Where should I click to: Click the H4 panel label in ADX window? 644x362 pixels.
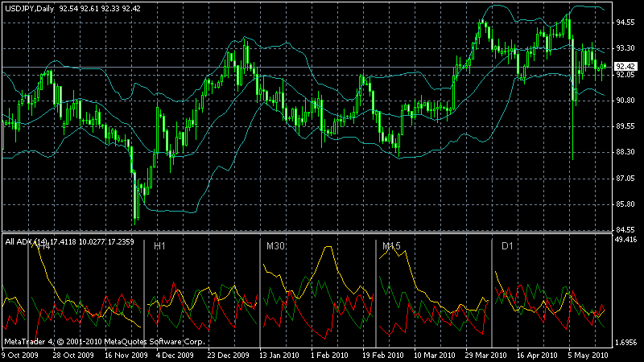(x=43, y=247)
